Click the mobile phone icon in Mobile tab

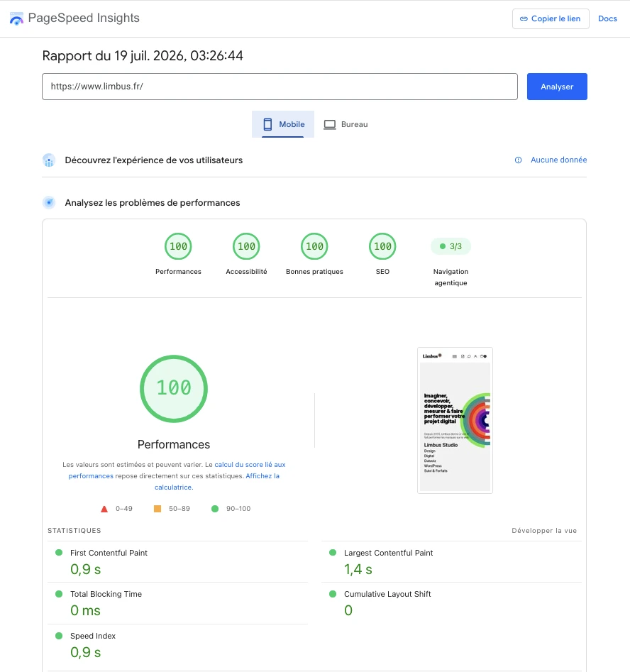(x=267, y=124)
